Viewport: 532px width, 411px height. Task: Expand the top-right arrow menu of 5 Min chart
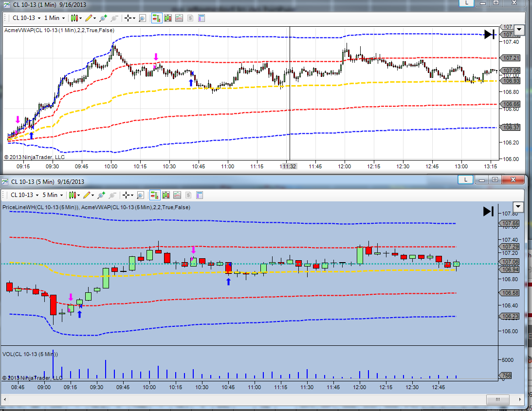[x=518, y=207]
